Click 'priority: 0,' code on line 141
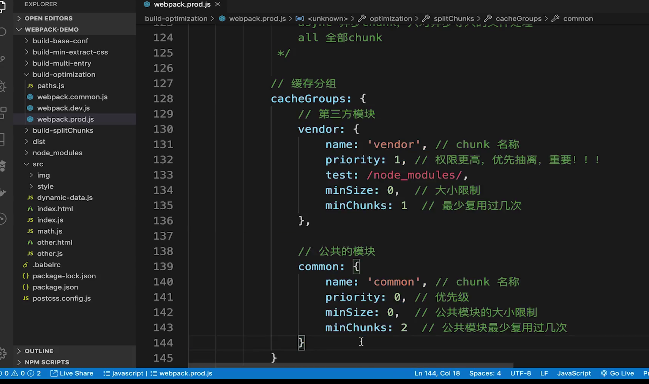 point(366,298)
